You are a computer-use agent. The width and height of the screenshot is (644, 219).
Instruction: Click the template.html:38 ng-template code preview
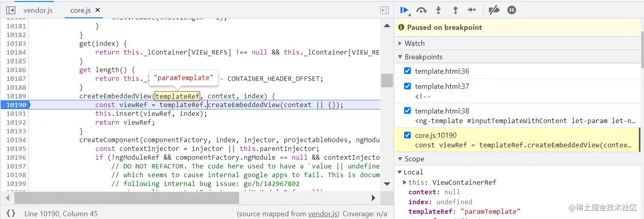pyautogui.click(x=525, y=121)
